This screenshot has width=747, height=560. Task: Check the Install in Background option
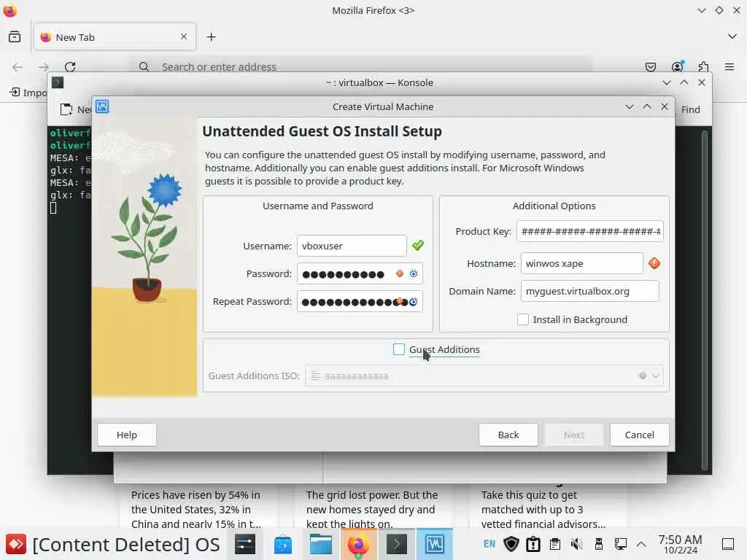click(x=522, y=319)
